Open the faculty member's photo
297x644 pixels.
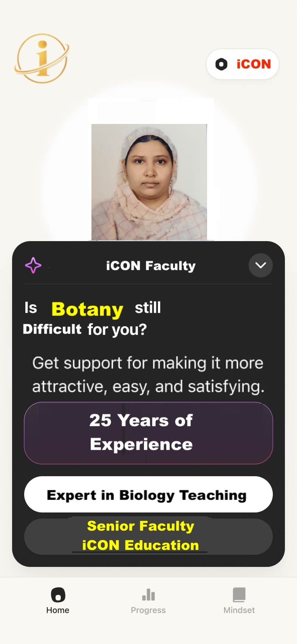pyautogui.click(x=149, y=182)
